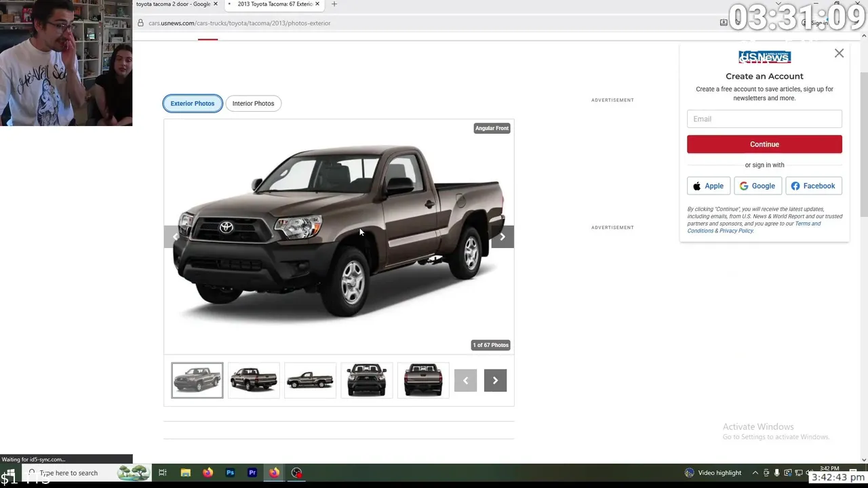Sign in with Google
The width and height of the screenshot is (868, 488).
[757, 186]
